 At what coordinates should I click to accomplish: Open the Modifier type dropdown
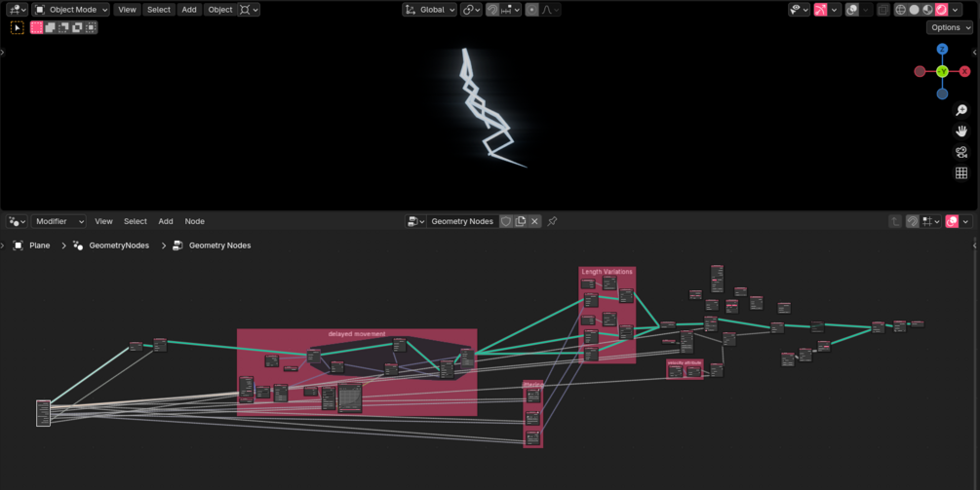[59, 221]
